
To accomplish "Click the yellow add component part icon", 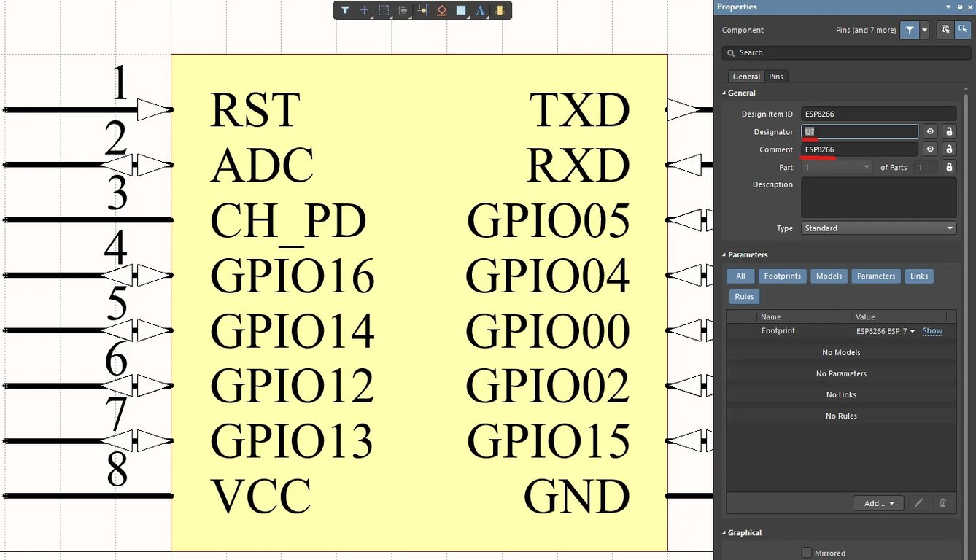I will [500, 10].
